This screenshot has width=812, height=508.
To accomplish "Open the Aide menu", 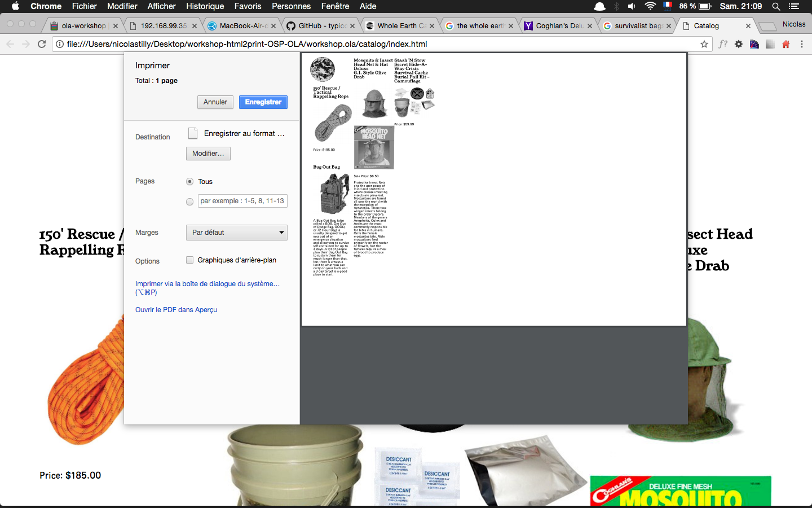I will [x=368, y=6].
